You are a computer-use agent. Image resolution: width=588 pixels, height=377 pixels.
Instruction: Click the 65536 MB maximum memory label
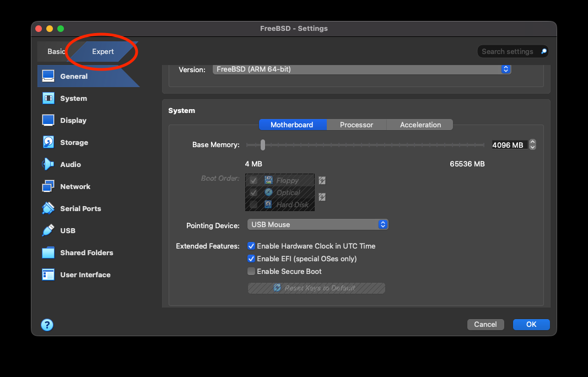(467, 164)
